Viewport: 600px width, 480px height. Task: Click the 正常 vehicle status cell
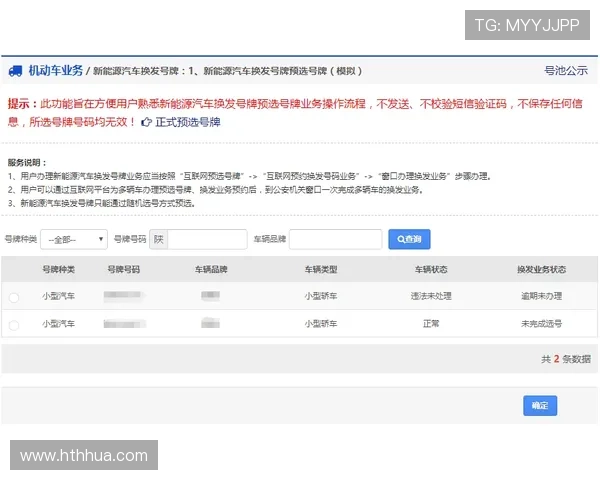click(x=431, y=324)
